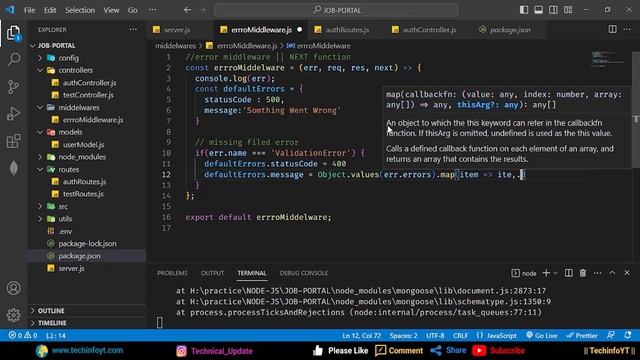Open notifications bell in status bar
640x360 pixels.
pos(628,336)
